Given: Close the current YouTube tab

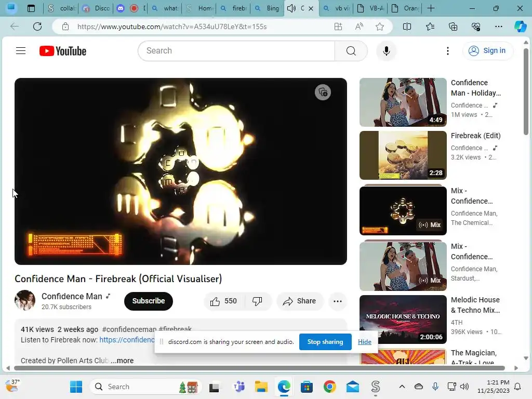Looking at the screenshot, I should (311, 8).
